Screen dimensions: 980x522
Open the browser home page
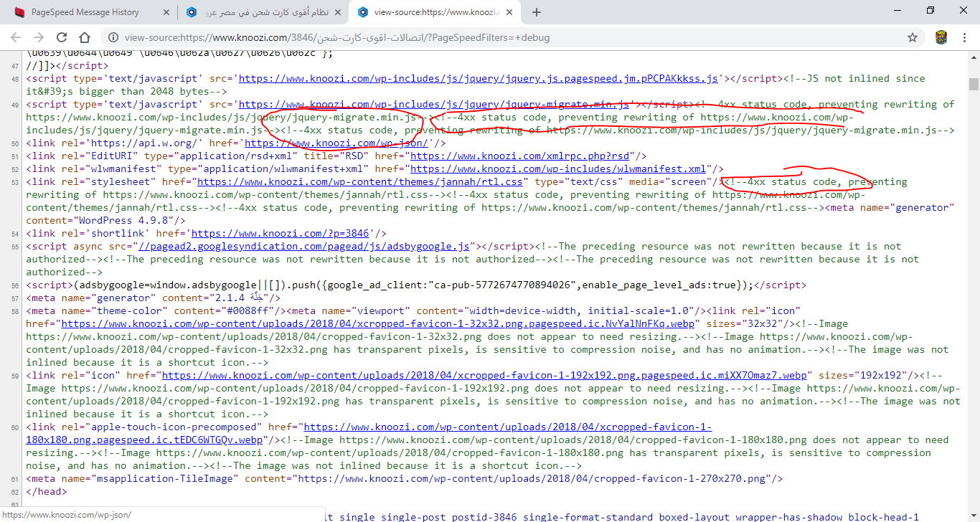point(85,37)
